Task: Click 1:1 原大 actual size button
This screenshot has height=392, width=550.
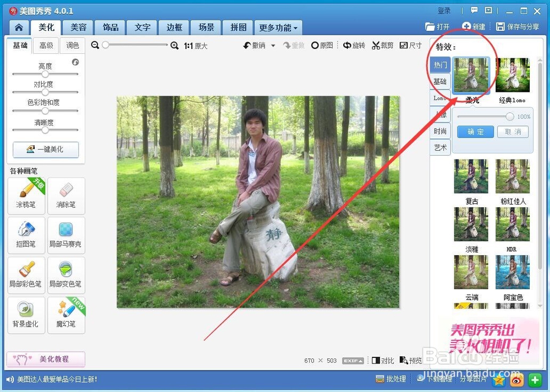Action: tap(195, 46)
